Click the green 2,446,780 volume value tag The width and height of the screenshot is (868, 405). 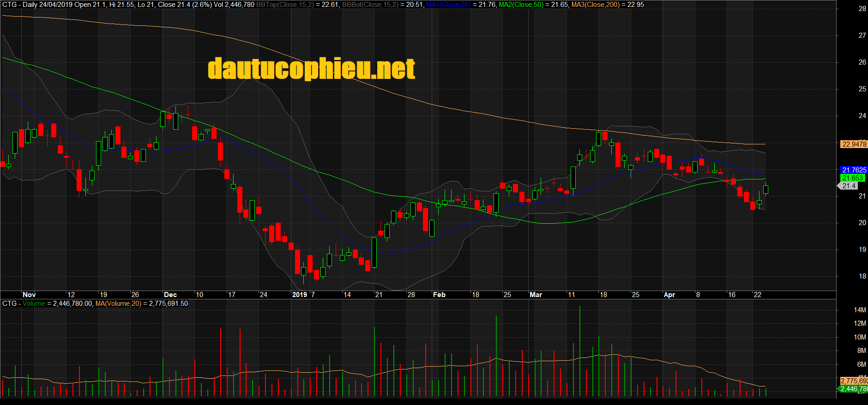pyautogui.click(x=853, y=389)
